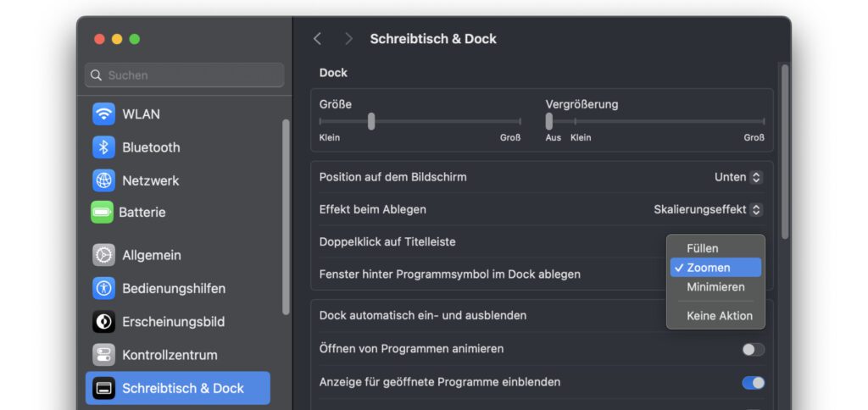Image resolution: width=868 pixels, height=410 pixels.
Task: Open Bluetooth settings via its icon
Action: [x=103, y=147]
